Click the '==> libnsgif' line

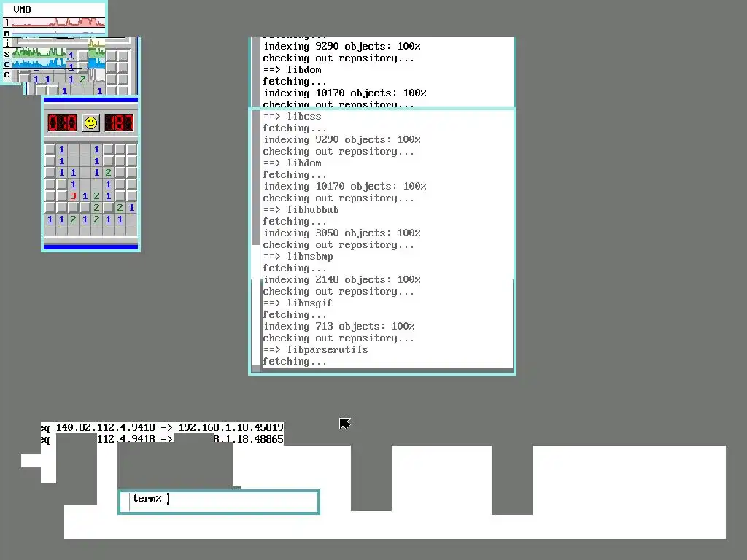[x=298, y=303]
